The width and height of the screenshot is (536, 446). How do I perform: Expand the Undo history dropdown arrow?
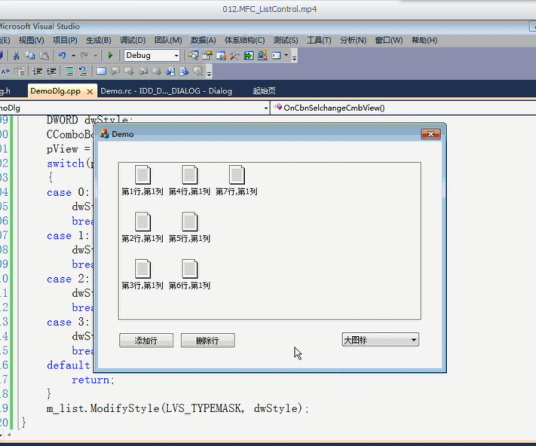pyautogui.click(x=73, y=55)
